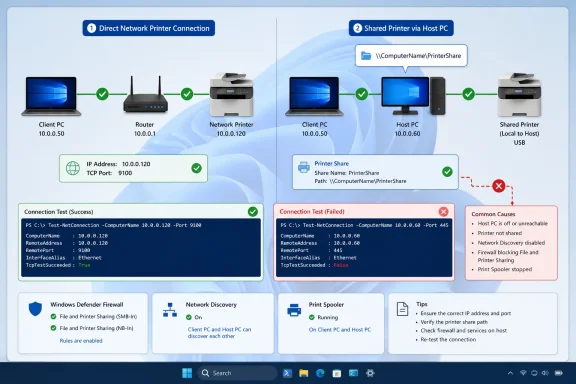
Task: Select the Direct Network Printer Connection header
Action: click(148, 28)
